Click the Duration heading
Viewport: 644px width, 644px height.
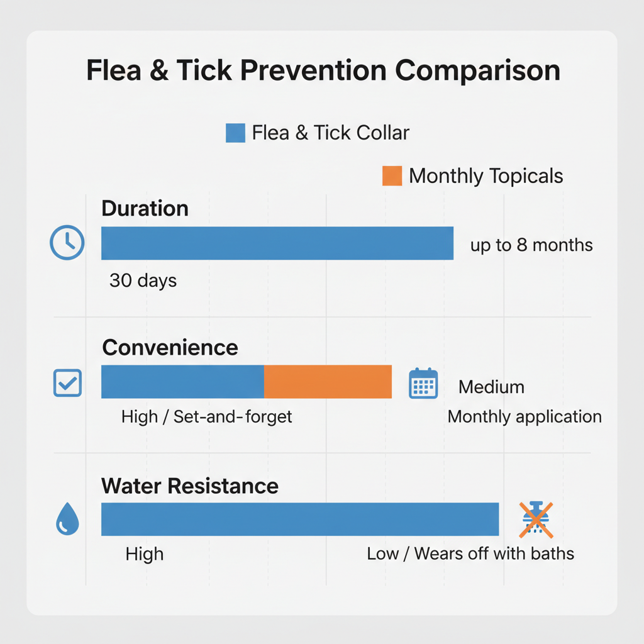(x=145, y=209)
